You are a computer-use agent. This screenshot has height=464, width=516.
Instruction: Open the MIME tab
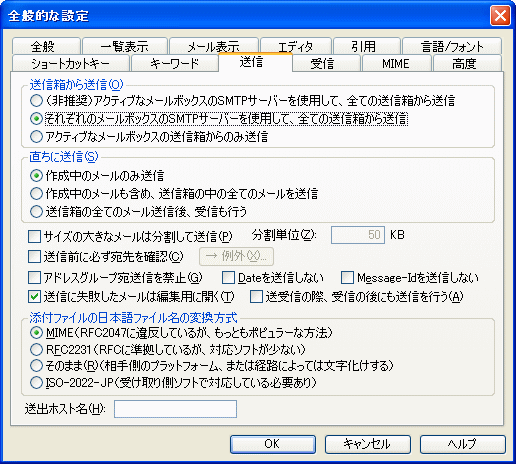[x=396, y=63]
